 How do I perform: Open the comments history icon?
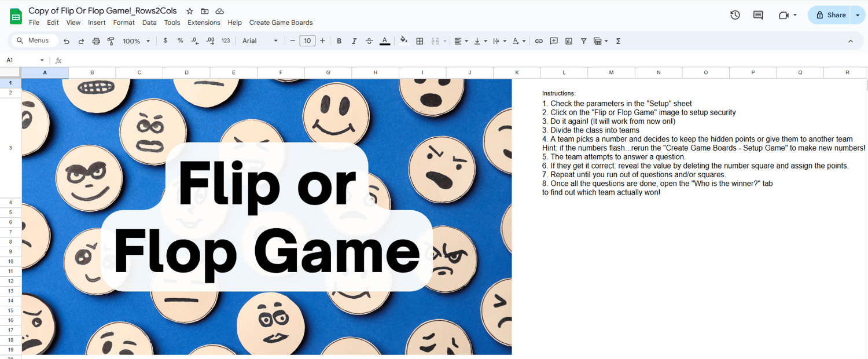pyautogui.click(x=758, y=15)
